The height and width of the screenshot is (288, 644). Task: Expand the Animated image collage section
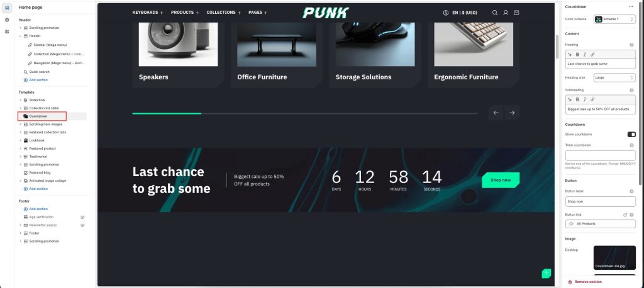click(20, 180)
